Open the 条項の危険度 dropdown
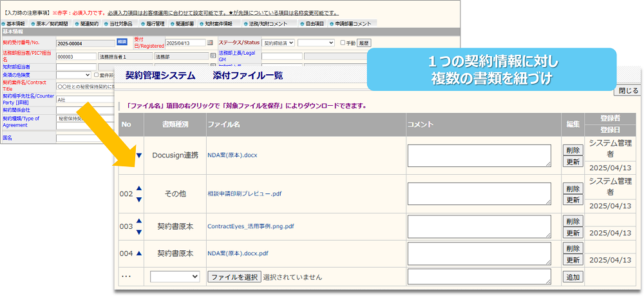Screen dimensions: 644x296 (x=73, y=75)
